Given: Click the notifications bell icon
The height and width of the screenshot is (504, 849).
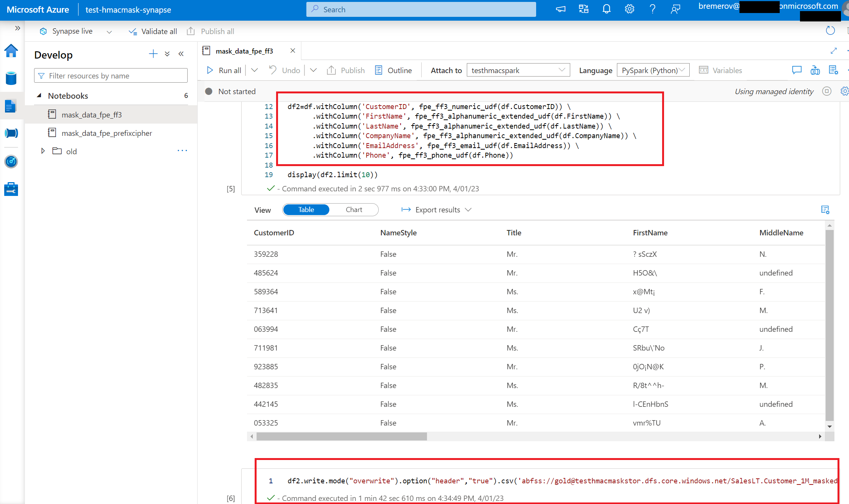Looking at the screenshot, I should (606, 9).
